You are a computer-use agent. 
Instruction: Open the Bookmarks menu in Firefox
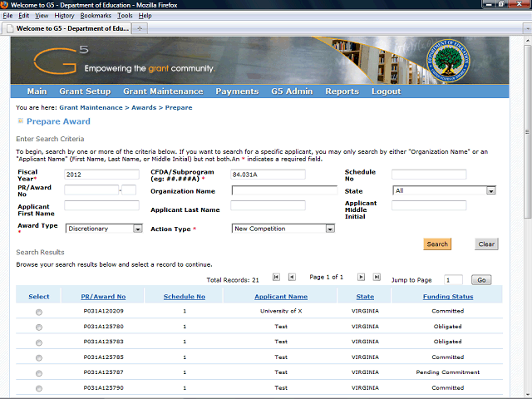[x=96, y=16]
